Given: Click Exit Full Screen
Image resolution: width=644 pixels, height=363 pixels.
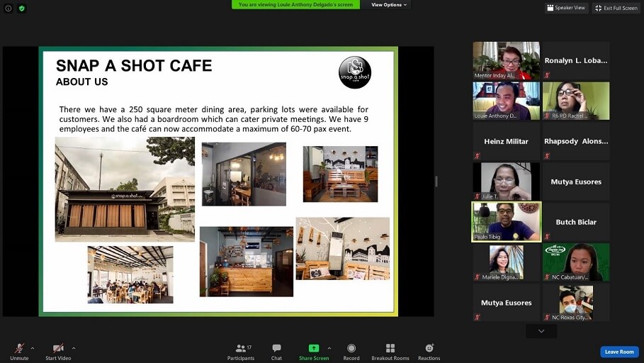Looking at the screenshot, I should (616, 8).
